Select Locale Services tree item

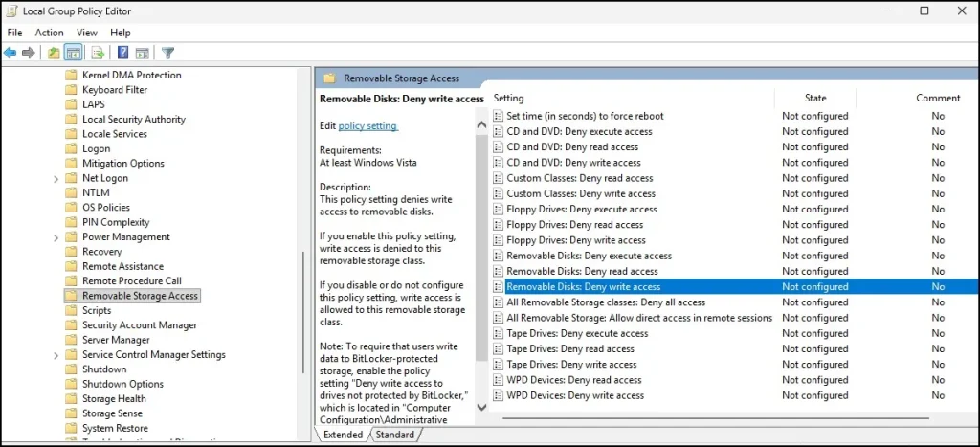tap(115, 134)
